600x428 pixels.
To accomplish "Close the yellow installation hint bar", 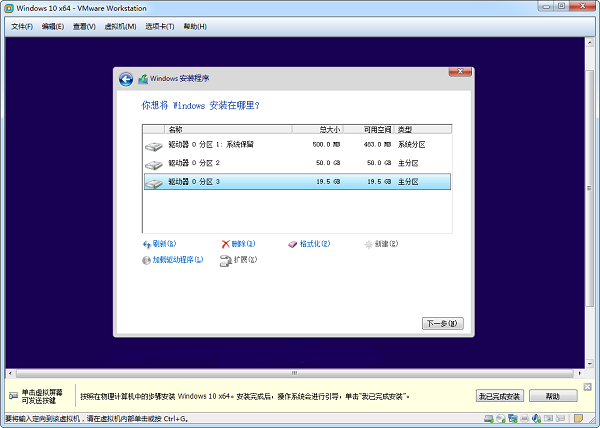I will coord(588,387).
